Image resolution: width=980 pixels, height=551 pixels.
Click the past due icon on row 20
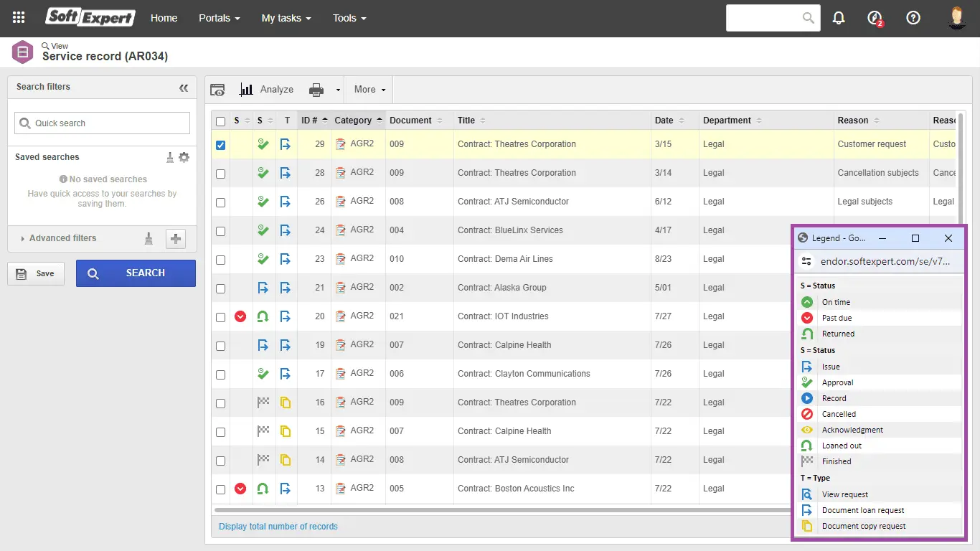240,316
